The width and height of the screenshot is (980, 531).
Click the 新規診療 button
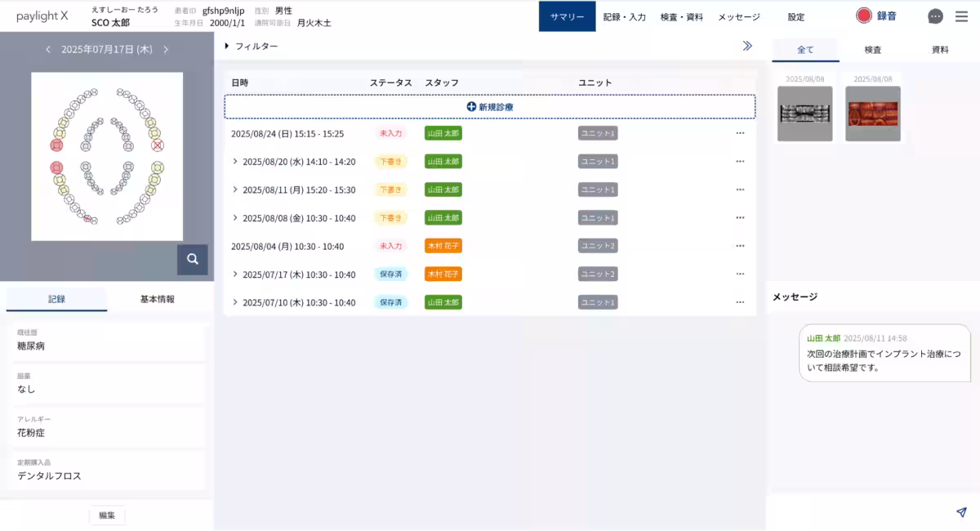coord(490,107)
